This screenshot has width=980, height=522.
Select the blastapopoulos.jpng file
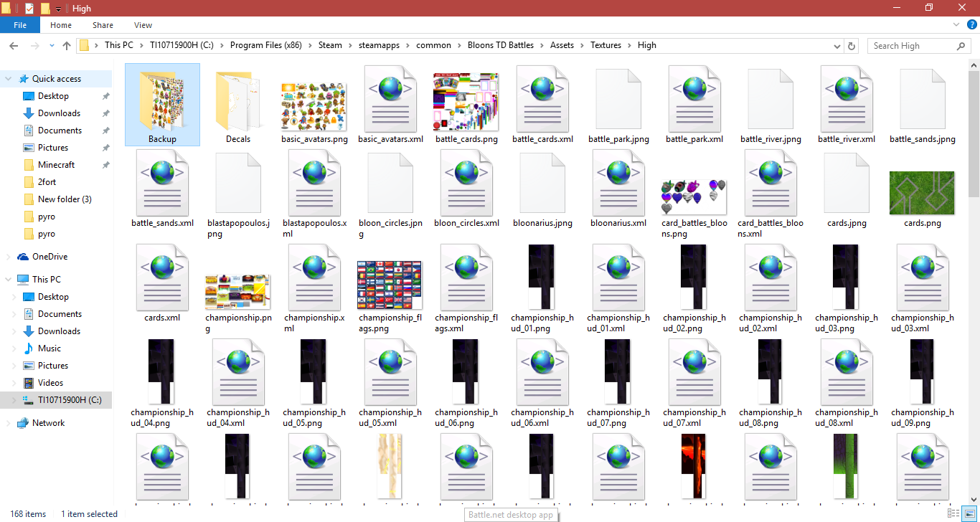pyautogui.click(x=238, y=194)
